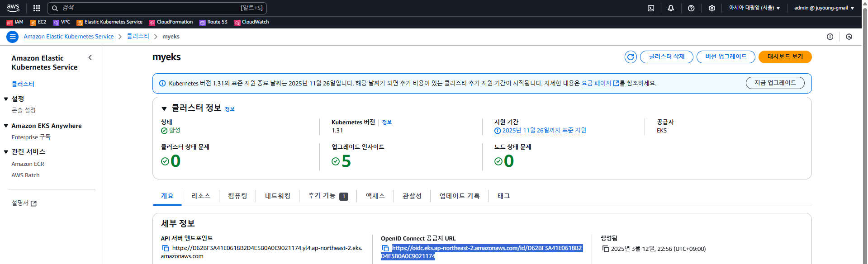Open the region selector 아시아 태평양 (서울)

point(754,8)
